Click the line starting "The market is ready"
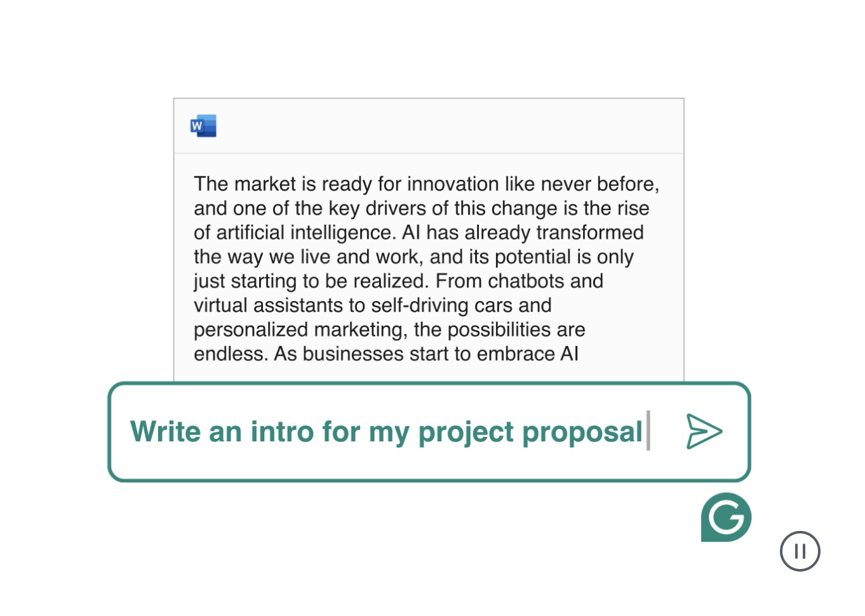The height and width of the screenshot is (616, 865). point(426,184)
